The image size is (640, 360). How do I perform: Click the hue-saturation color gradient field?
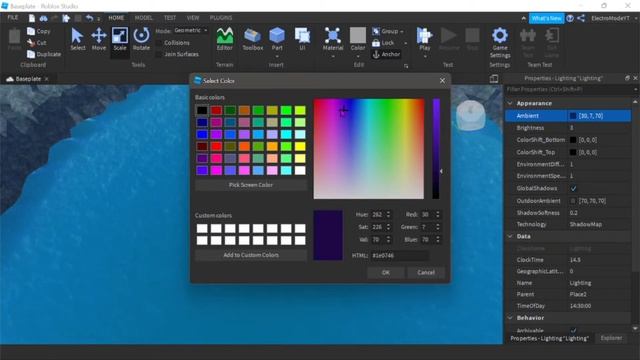pyautogui.click(x=369, y=149)
